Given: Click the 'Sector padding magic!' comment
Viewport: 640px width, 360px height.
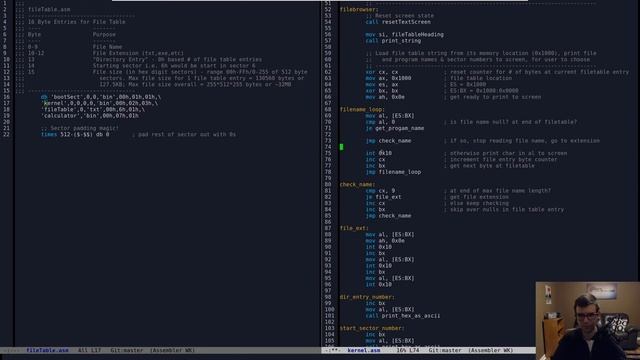Looking at the screenshot, I should (x=80, y=128).
